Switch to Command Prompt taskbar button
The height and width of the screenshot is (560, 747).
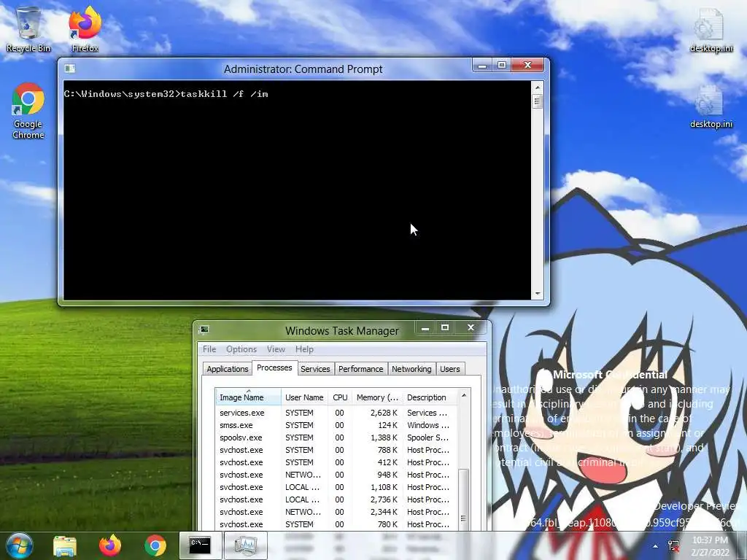coord(200,545)
